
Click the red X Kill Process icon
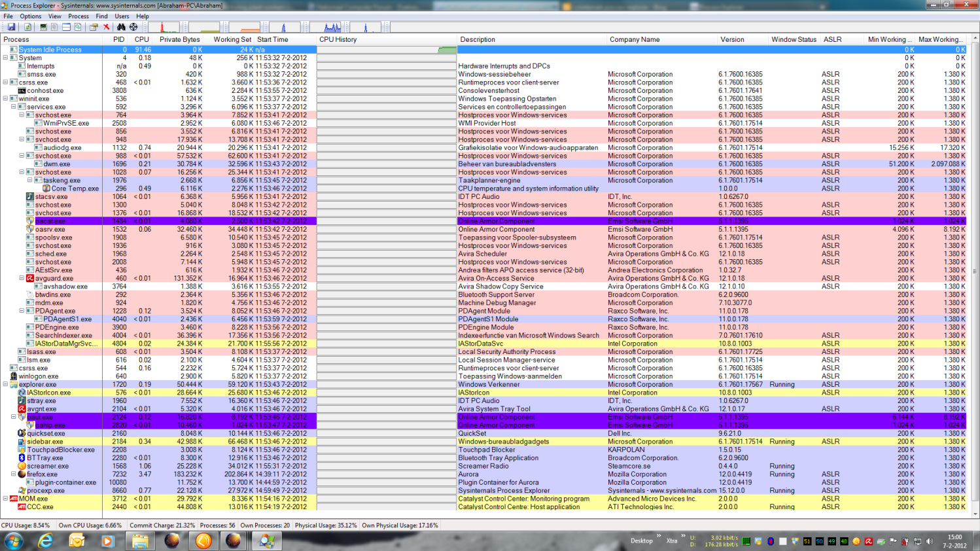click(x=106, y=27)
